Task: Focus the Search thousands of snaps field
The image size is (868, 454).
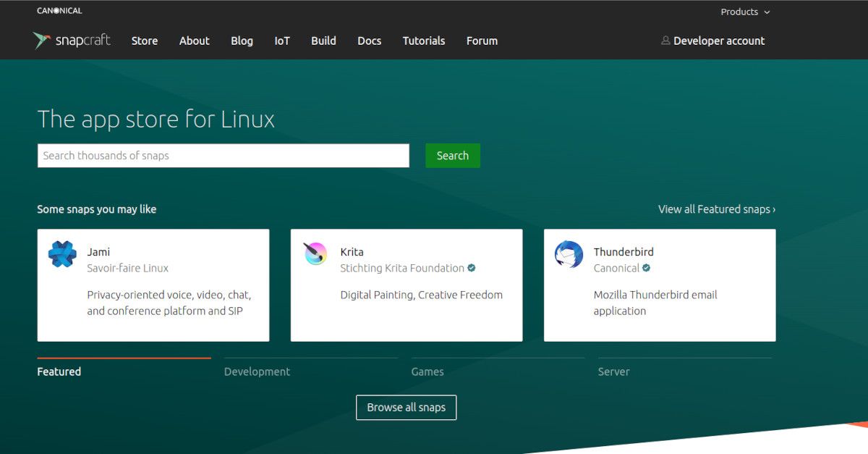Action: click(224, 156)
